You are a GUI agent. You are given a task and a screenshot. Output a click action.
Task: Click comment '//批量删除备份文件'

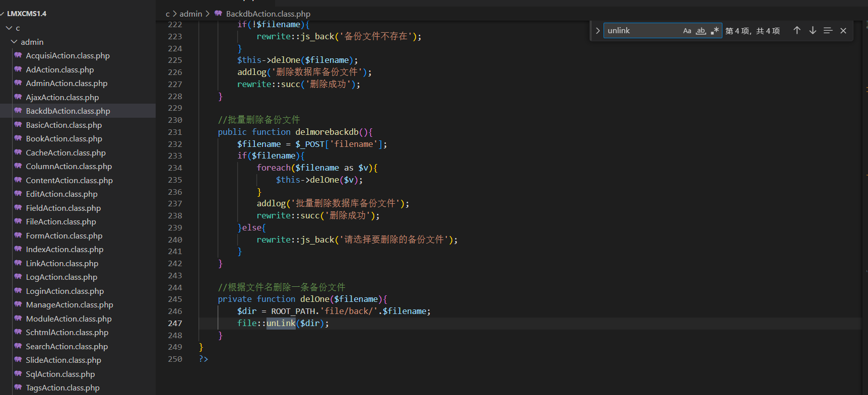[x=259, y=120]
